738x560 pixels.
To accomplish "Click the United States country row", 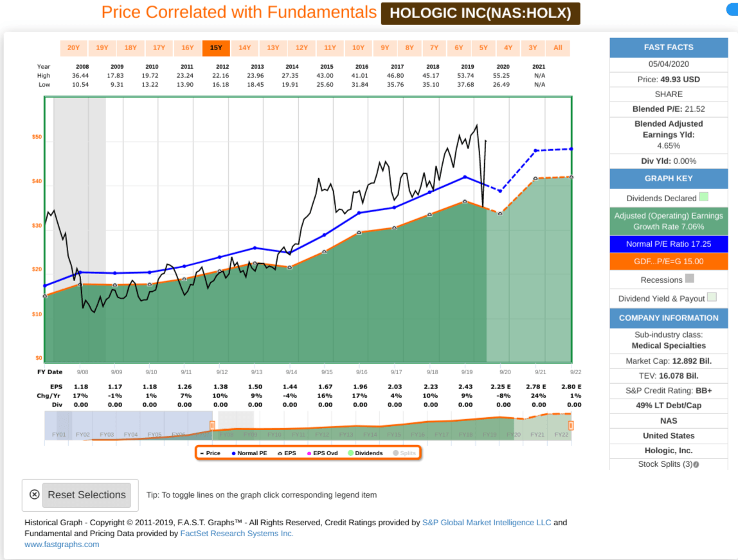I will coord(669,436).
